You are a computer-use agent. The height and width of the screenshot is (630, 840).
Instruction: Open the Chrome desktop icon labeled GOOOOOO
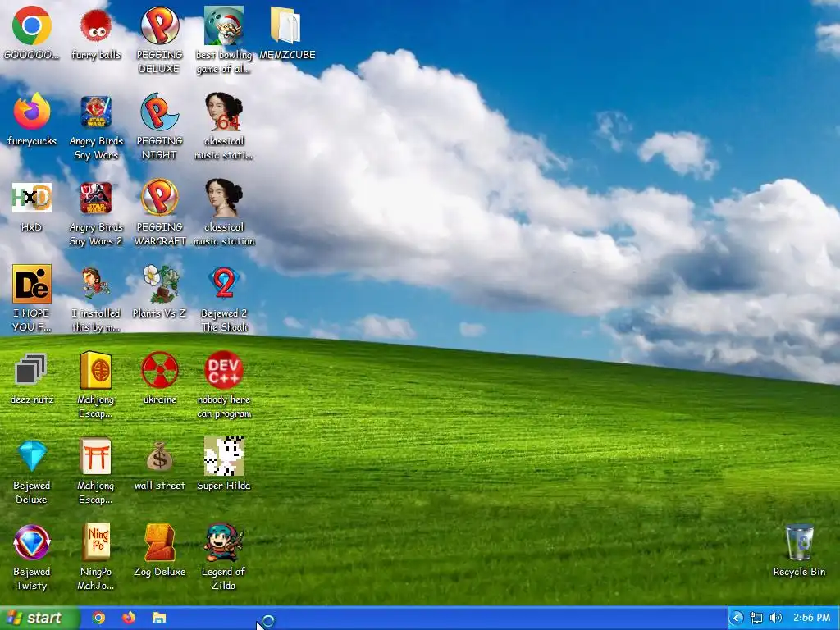coord(32,26)
